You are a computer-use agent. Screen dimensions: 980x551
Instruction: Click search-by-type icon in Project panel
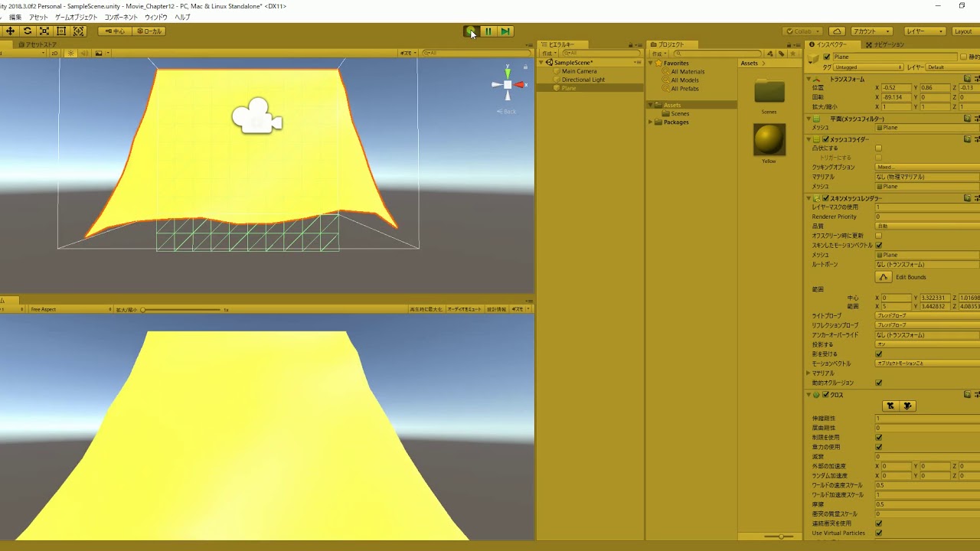[771, 54]
